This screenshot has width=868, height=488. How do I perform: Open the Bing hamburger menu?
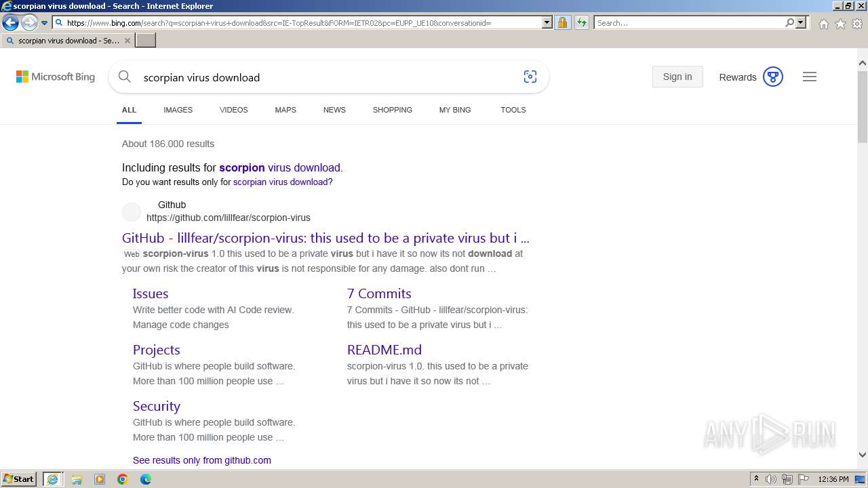tap(810, 77)
